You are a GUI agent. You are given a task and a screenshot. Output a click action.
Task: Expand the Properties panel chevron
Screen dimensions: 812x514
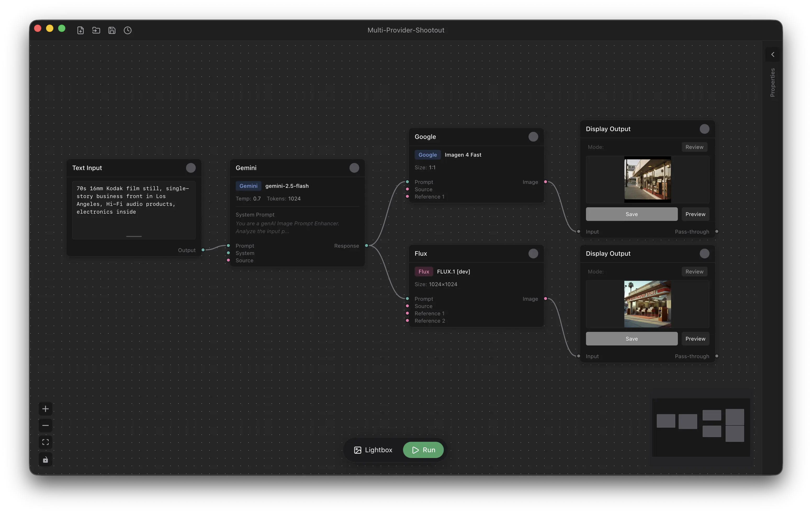(772, 55)
